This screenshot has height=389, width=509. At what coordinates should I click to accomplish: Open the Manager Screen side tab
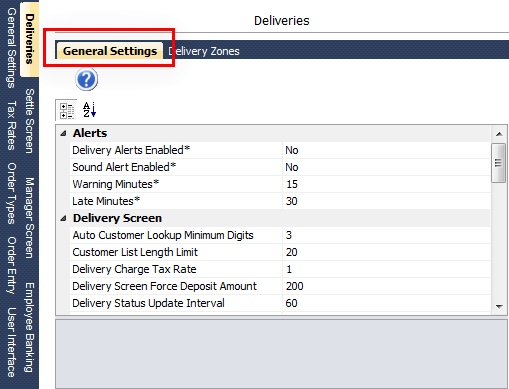[x=30, y=218]
